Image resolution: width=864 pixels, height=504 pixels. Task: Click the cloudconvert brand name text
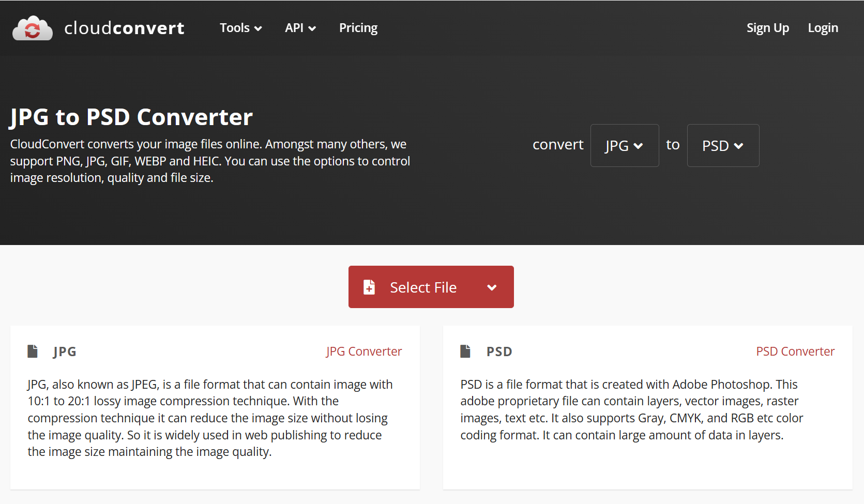124,28
